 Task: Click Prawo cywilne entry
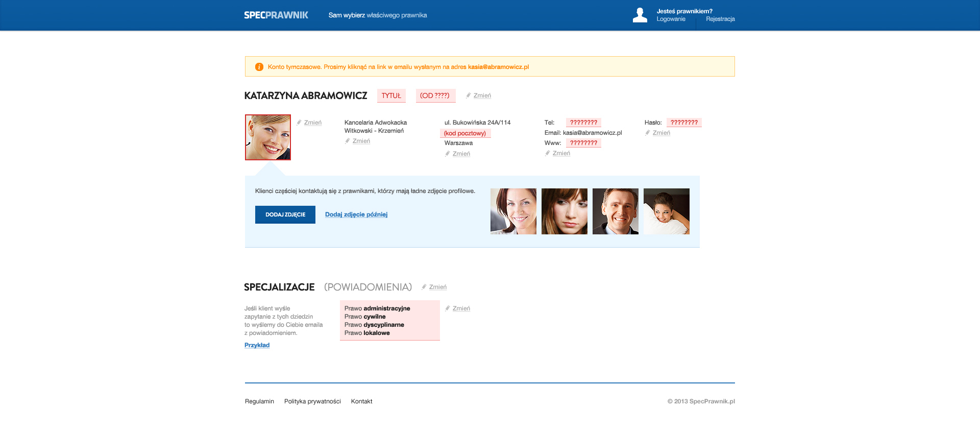coord(365,317)
